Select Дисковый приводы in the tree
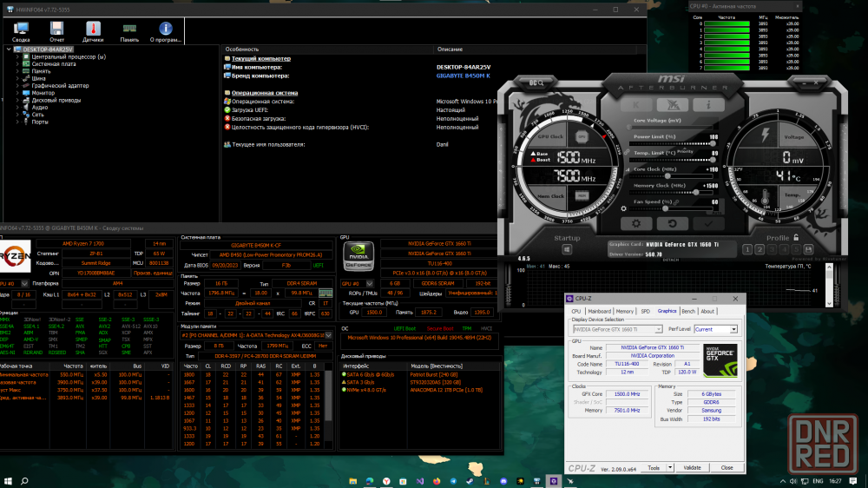 [x=56, y=100]
